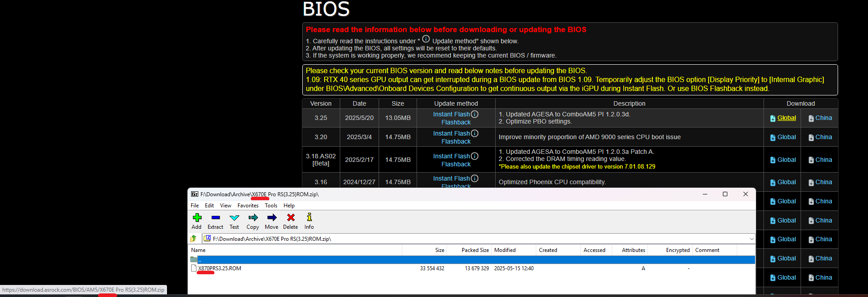This screenshot has width=868, height=297.
Task: Click the 7-Zip title bar app icon
Action: tap(195, 194)
